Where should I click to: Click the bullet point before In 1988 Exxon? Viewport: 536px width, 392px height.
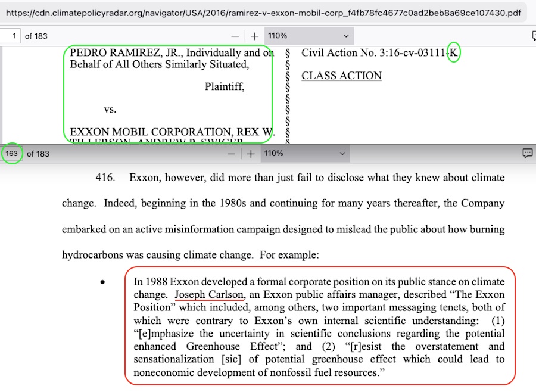click(103, 282)
